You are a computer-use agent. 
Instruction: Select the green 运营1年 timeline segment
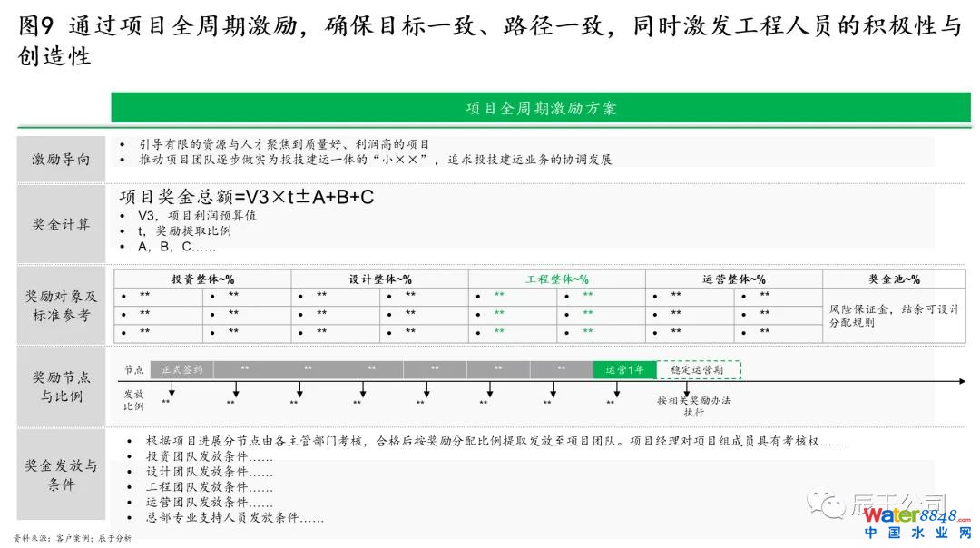pos(624,369)
